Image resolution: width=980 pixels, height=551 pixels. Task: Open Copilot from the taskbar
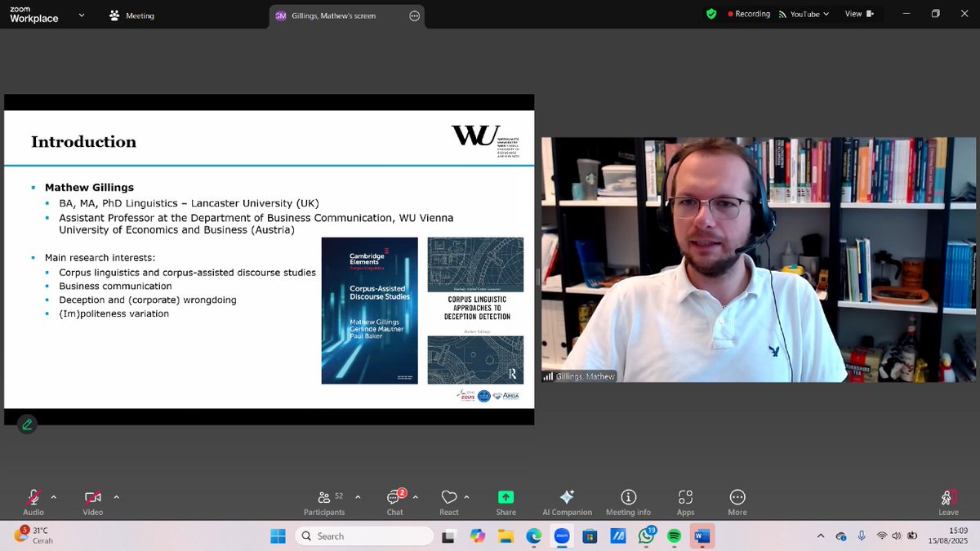tap(477, 536)
